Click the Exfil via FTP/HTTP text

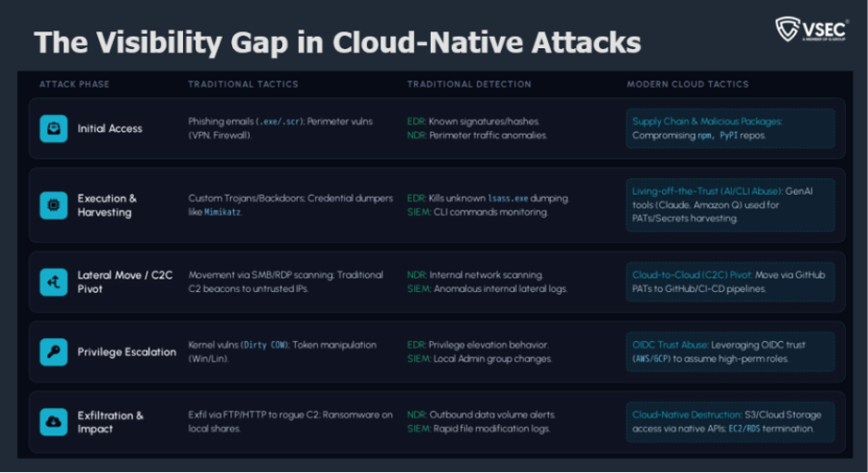tap(290, 421)
